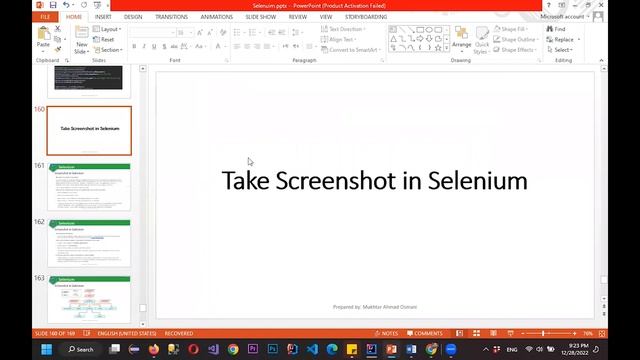The height and width of the screenshot is (360, 640).
Task: Toggle the NOTES pane in status bar
Action: pyautogui.click(x=386, y=333)
